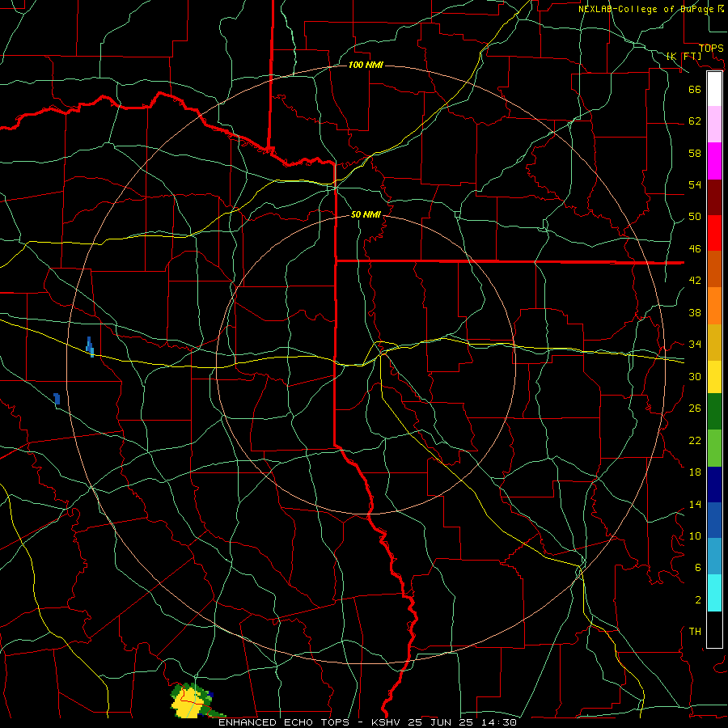Click the TH legend label

tap(695, 631)
